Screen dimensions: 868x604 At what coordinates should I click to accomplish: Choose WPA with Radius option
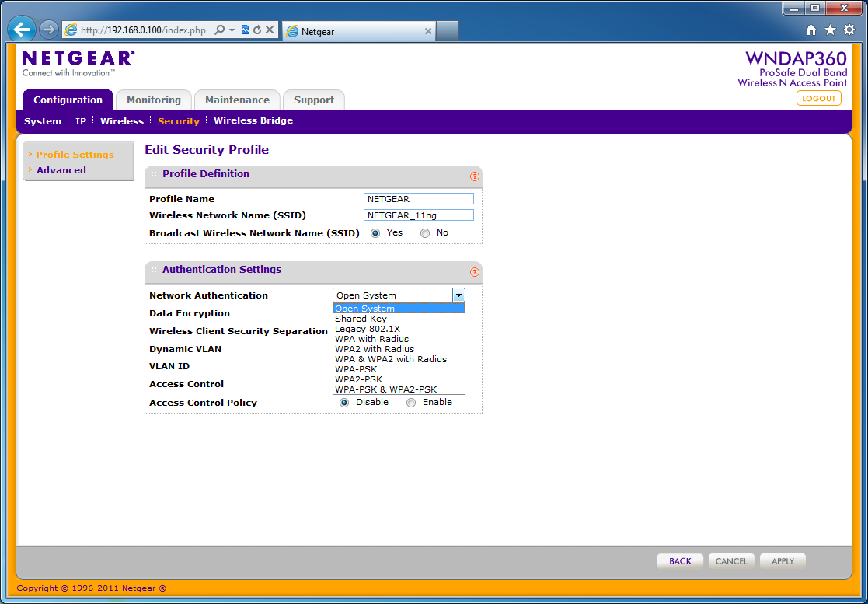tap(399, 339)
